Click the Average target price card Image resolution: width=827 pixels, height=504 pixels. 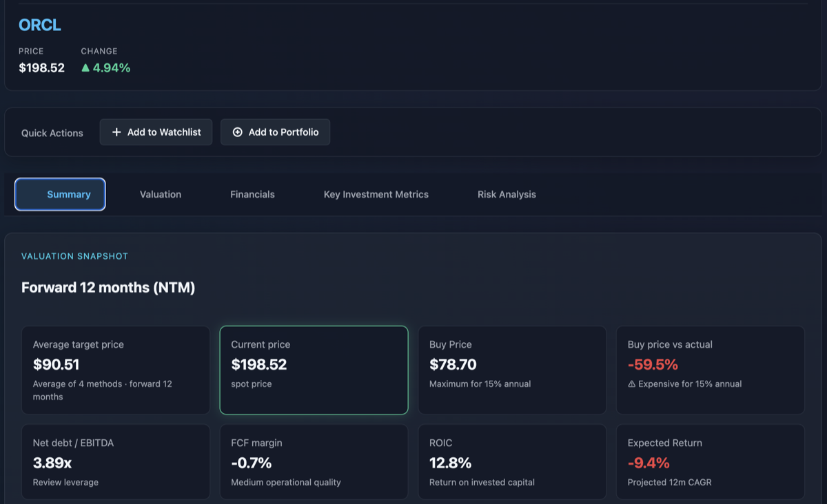pyautogui.click(x=116, y=370)
